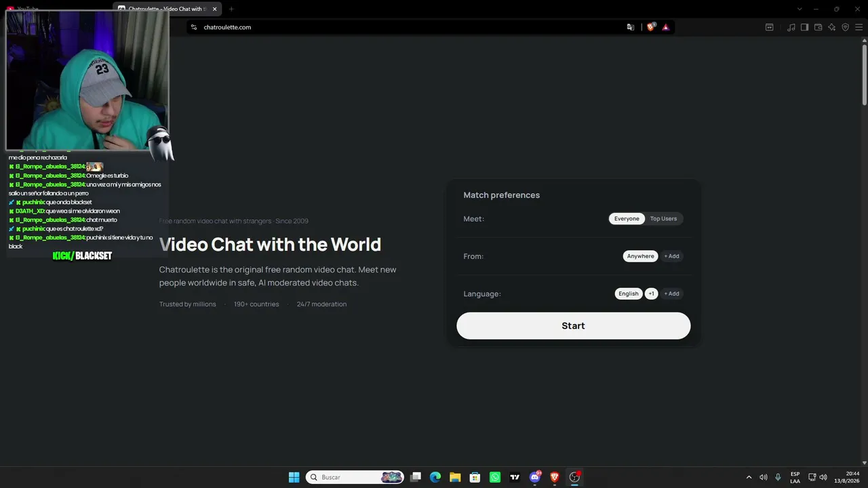The image size is (868, 488).
Task: Open the Brave media playlist music icon
Action: pyautogui.click(x=791, y=27)
